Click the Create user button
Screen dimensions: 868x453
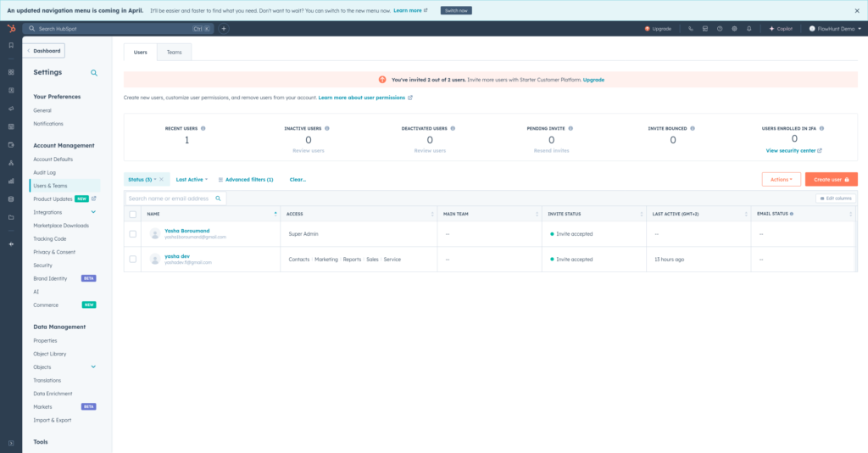point(831,180)
